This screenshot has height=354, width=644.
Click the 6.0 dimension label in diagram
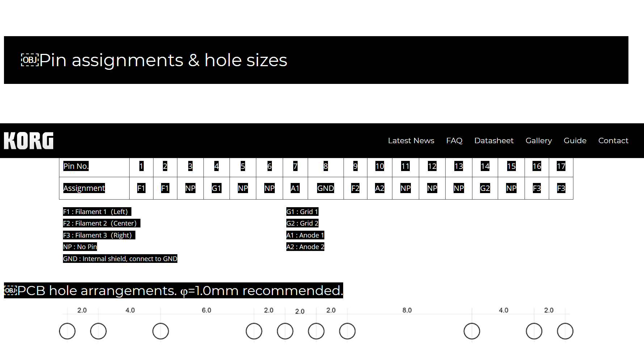tap(206, 310)
